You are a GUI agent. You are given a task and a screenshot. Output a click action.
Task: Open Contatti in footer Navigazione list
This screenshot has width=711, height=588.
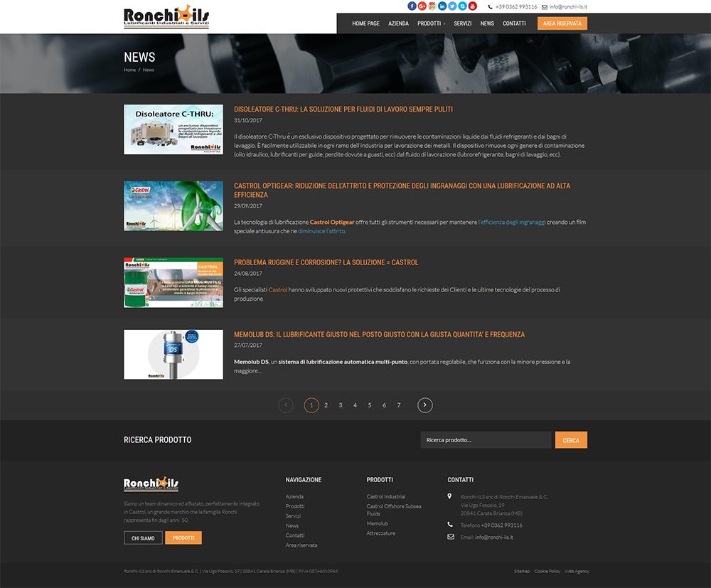click(x=295, y=535)
